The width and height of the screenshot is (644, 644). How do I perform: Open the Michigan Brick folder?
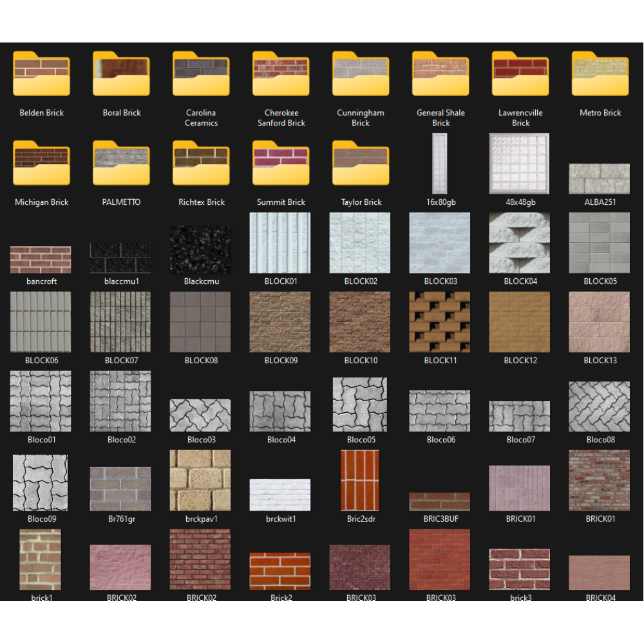(x=41, y=163)
